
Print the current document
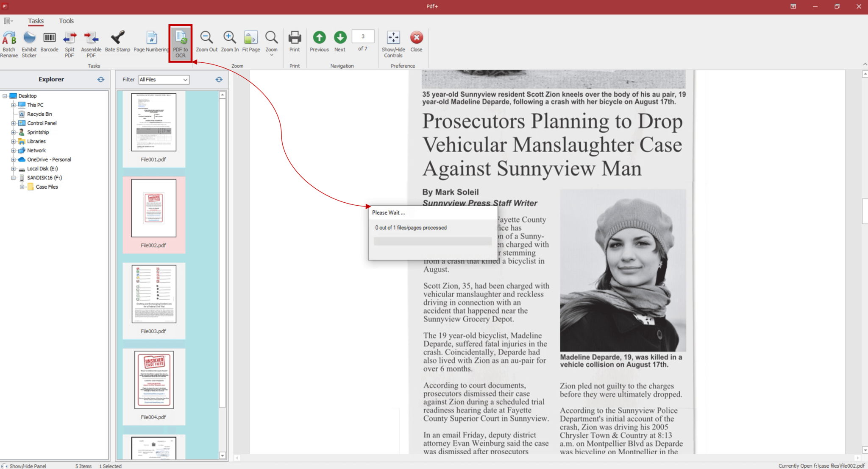295,42
